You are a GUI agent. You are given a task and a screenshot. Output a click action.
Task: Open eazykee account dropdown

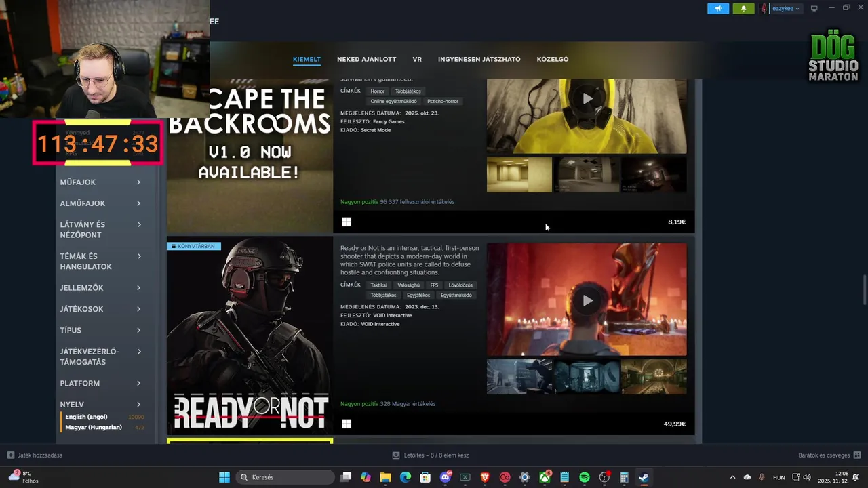click(x=786, y=9)
